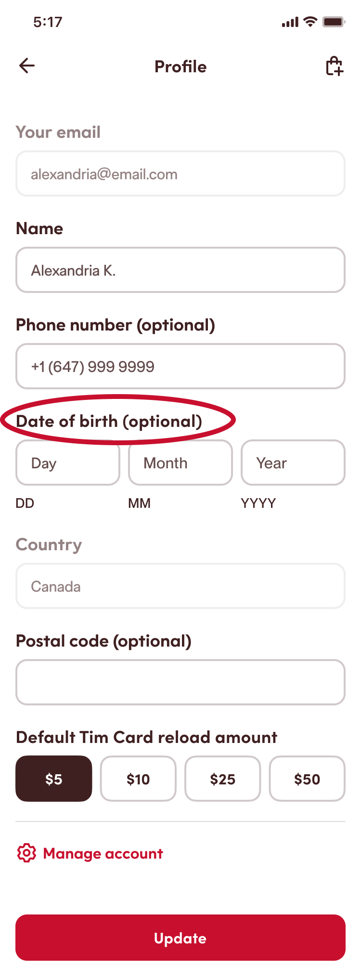Set reload amount to $50

[307, 779]
